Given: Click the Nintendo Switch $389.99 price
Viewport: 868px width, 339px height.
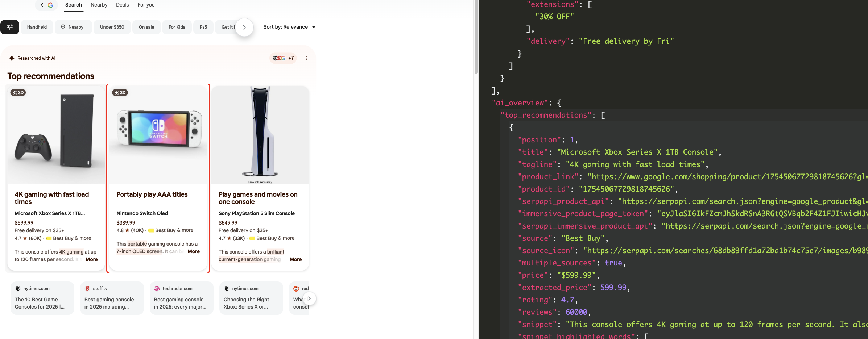Looking at the screenshot, I should pos(126,223).
